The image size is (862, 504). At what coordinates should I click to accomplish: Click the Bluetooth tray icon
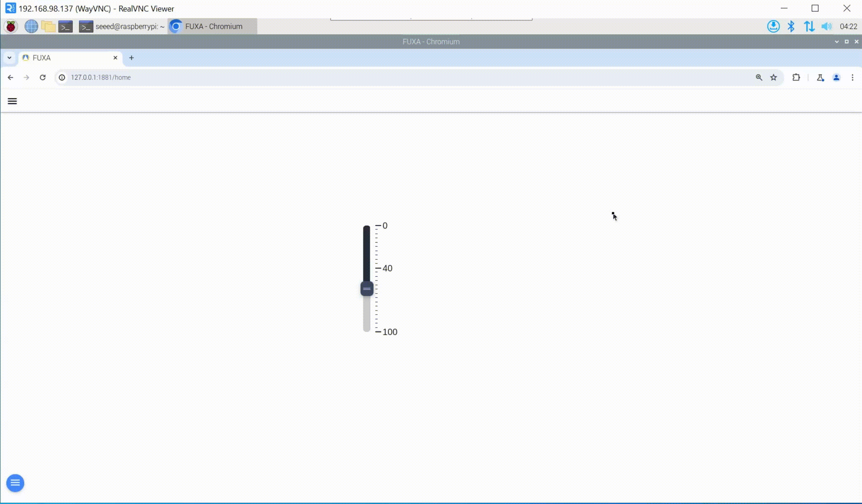[791, 27]
